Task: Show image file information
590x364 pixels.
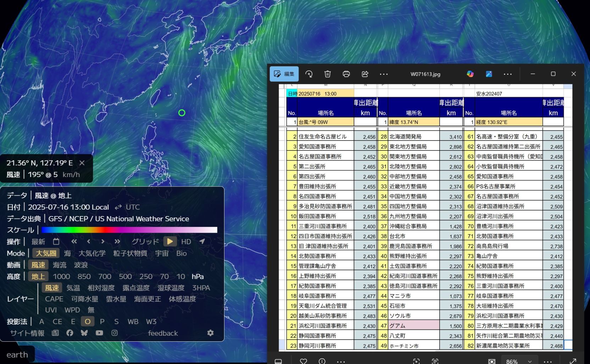Action: pyautogui.click(x=322, y=361)
